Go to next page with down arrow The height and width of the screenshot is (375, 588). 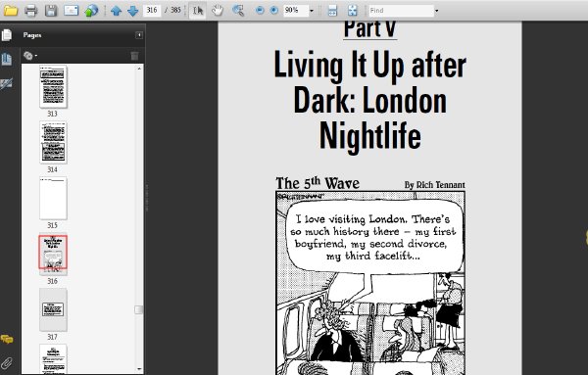[x=132, y=11]
